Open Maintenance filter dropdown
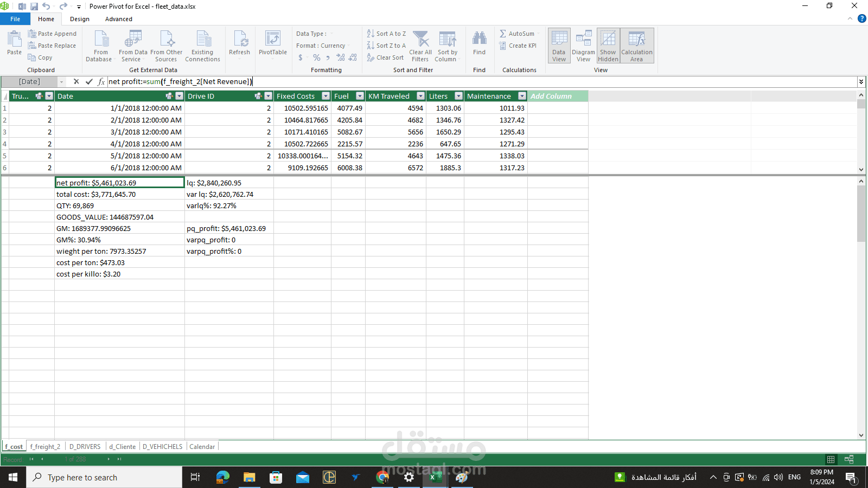 pos(522,96)
